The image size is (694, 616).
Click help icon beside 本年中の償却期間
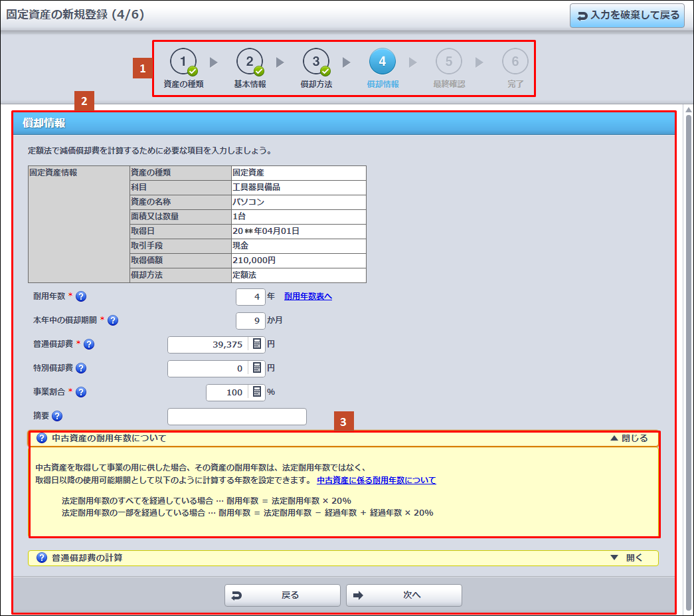coord(113,321)
